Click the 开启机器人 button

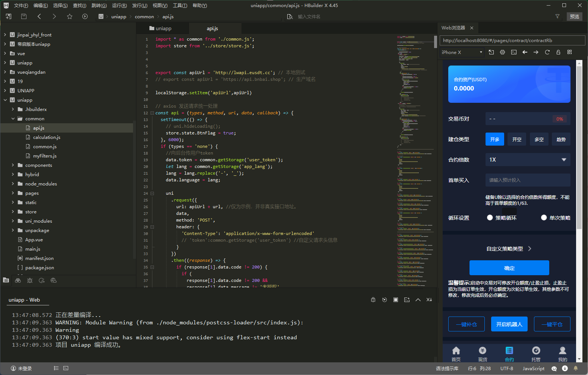[509, 324]
